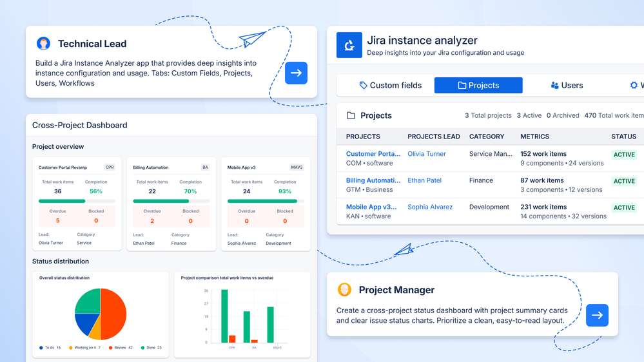644x362 pixels.
Task: Submit the Project Manager prompt arrow button
Action: point(597,315)
